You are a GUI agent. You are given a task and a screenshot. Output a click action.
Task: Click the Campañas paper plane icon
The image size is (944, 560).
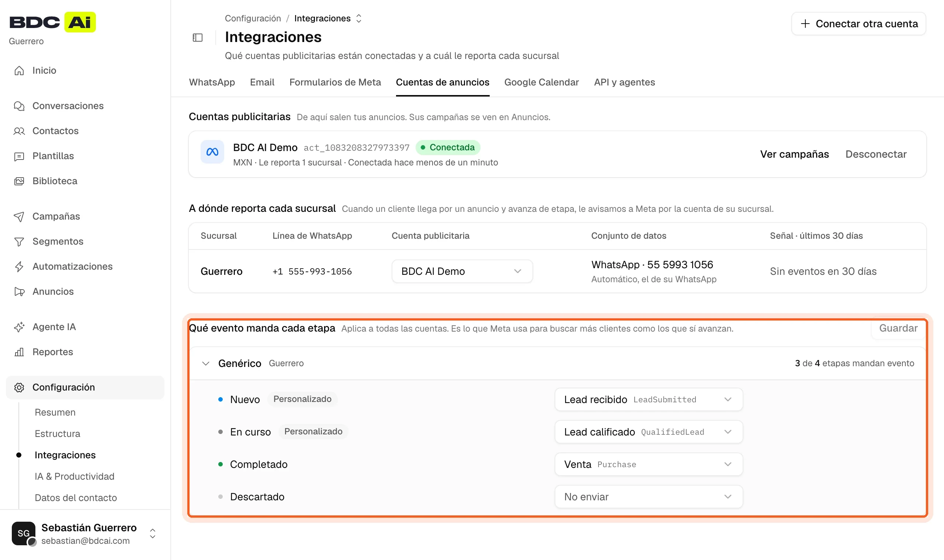pyautogui.click(x=19, y=217)
